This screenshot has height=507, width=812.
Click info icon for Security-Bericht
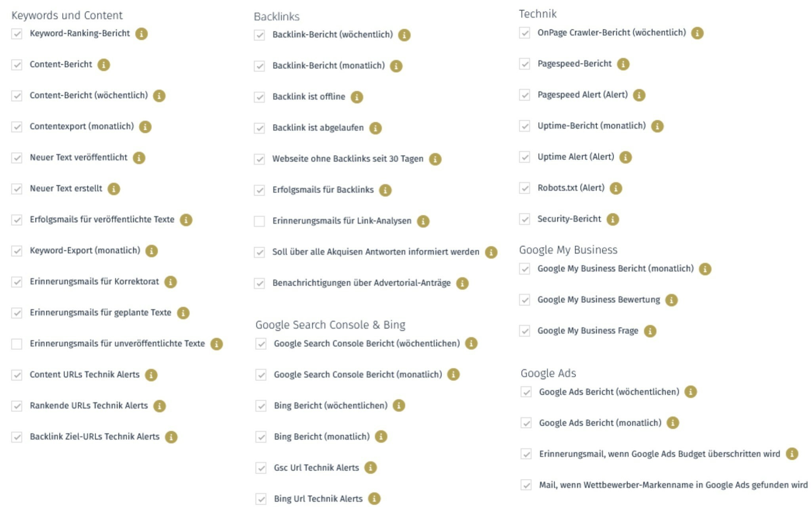tap(613, 219)
